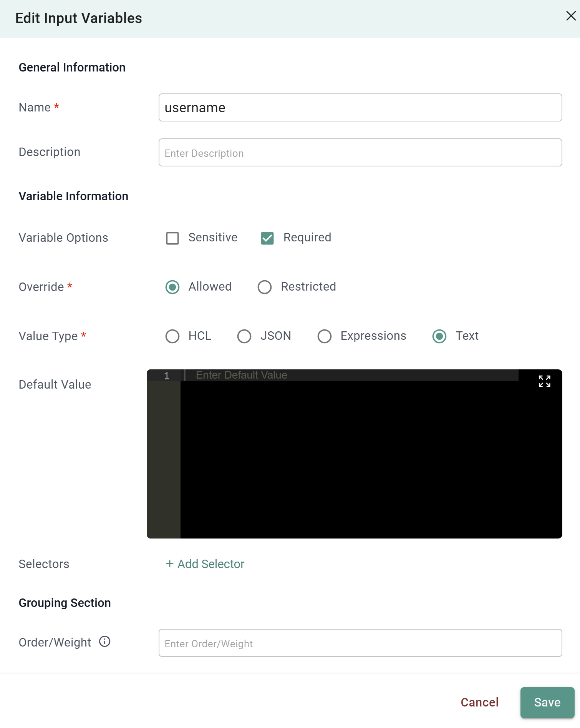
Task: Pick the Expressions value type
Action: click(325, 336)
